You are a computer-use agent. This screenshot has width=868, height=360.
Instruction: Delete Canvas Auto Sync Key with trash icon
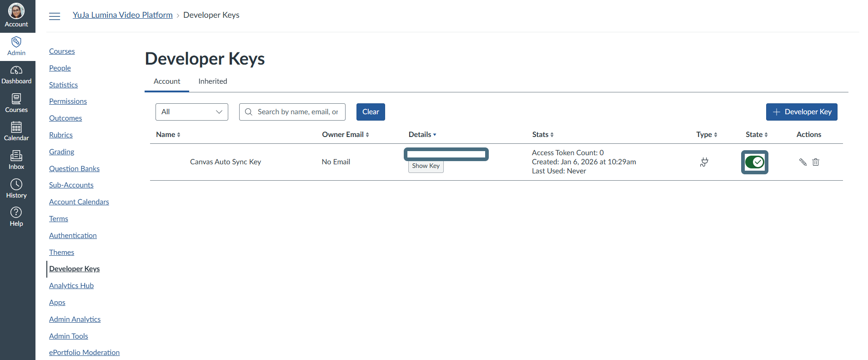click(x=816, y=162)
